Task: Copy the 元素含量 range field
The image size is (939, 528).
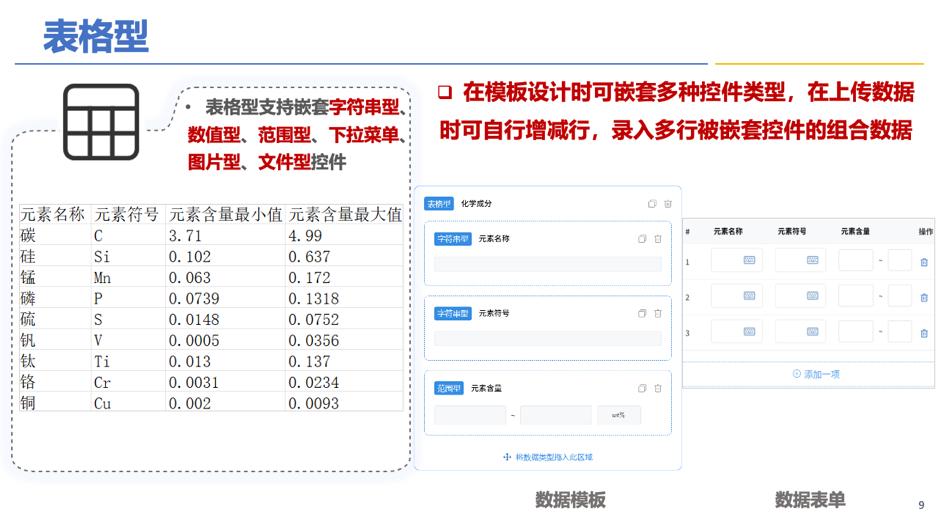Action: click(x=642, y=388)
